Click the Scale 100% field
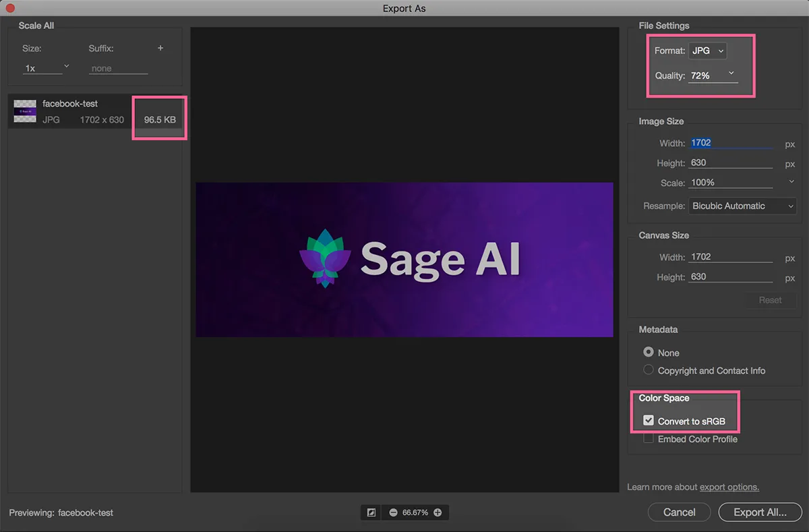The image size is (809, 532). tap(731, 182)
